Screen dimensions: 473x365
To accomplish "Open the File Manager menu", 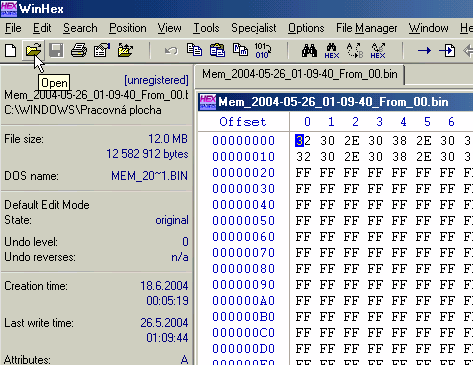I will (366, 28).
